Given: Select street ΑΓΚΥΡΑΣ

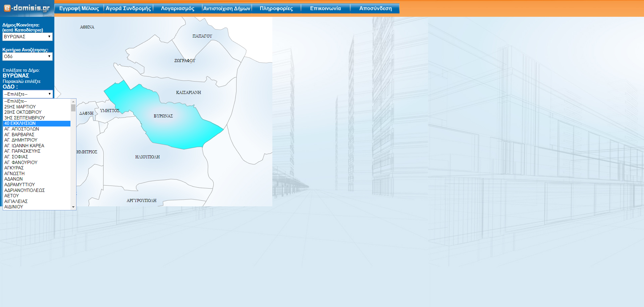Looking at the screenshot, I should coord(37,168).
